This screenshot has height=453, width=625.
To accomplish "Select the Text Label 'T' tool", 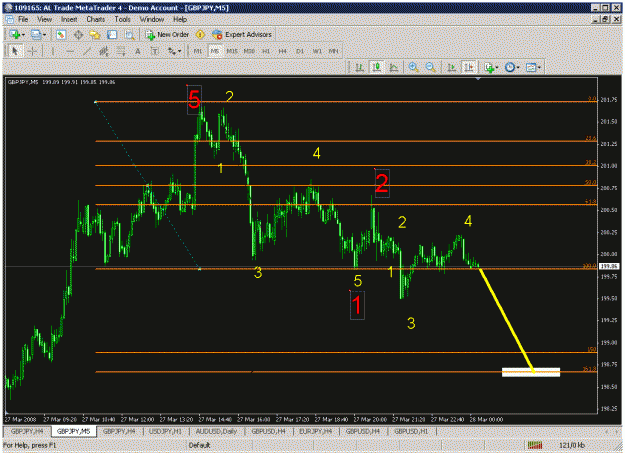I will coord(155,51).
